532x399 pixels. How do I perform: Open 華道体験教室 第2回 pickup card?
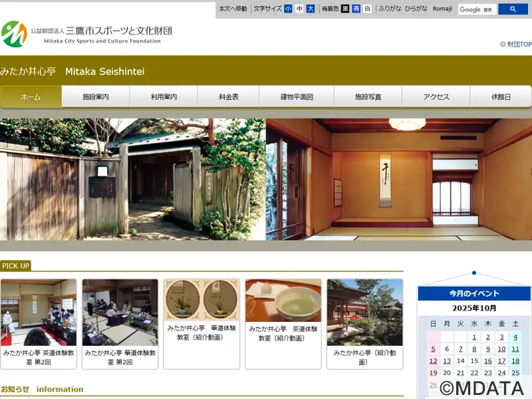click(120, 324)
